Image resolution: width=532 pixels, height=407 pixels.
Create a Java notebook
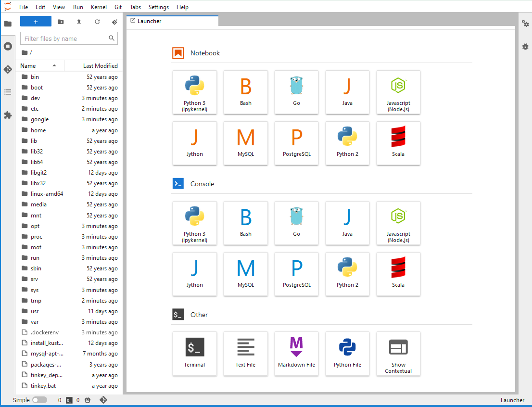[x=347, y=92]
